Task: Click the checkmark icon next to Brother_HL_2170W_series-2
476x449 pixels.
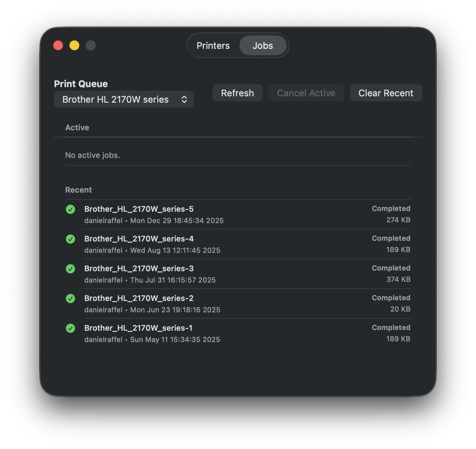Action: click(70, 299)
